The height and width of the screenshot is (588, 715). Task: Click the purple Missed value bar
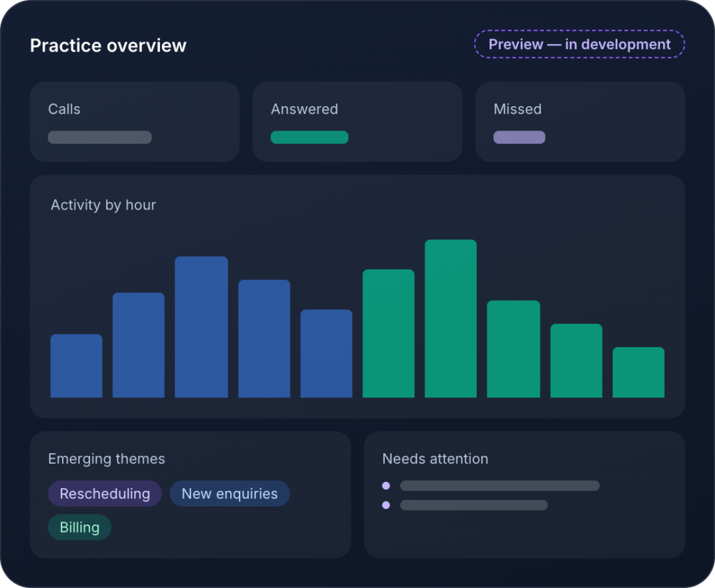click(x=519, y=138)
